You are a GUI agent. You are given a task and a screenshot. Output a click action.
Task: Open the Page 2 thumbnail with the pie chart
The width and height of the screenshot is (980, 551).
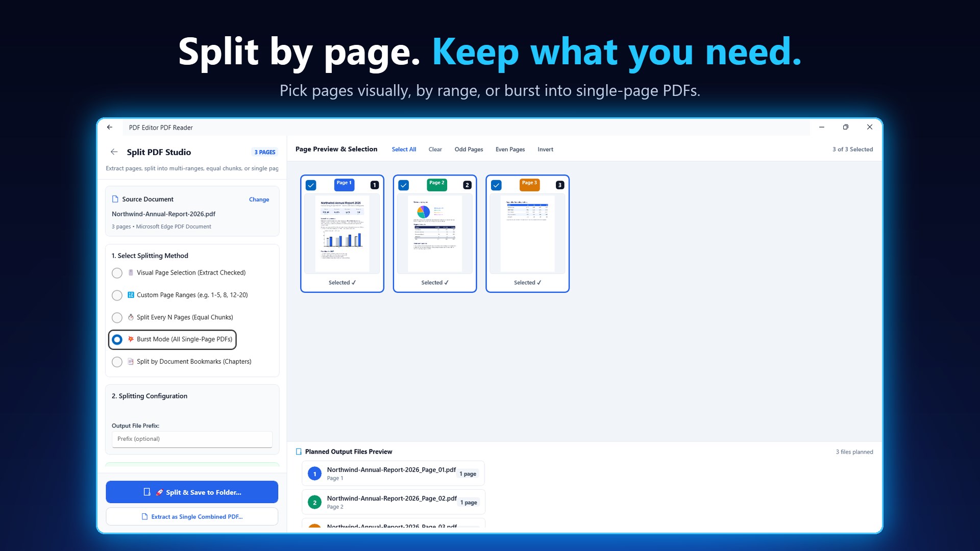[435, 233]
